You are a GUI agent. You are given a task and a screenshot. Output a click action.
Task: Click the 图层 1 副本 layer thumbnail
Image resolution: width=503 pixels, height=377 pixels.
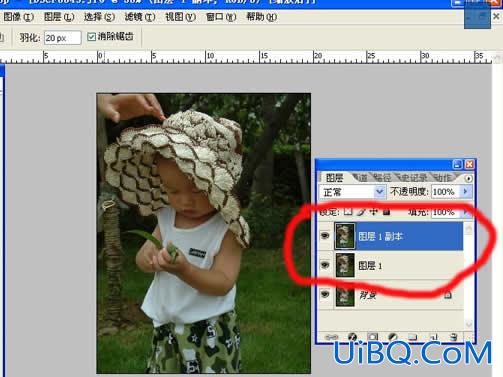click(x=345, y=236)
